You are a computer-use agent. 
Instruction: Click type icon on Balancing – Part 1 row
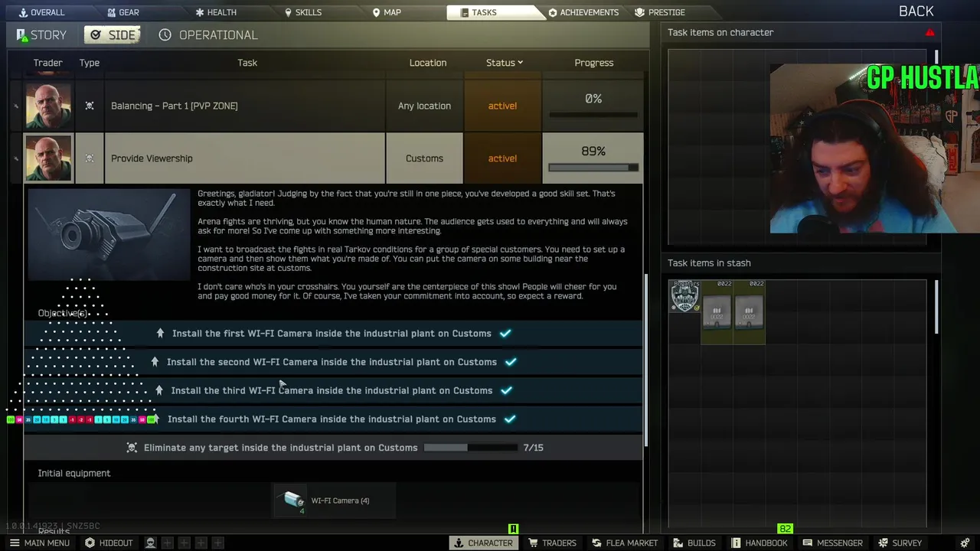90,106
